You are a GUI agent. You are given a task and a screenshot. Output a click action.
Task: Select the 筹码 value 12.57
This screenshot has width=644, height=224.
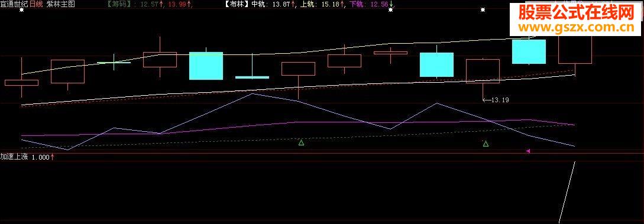pyautogui.click(x=149, y=5)
